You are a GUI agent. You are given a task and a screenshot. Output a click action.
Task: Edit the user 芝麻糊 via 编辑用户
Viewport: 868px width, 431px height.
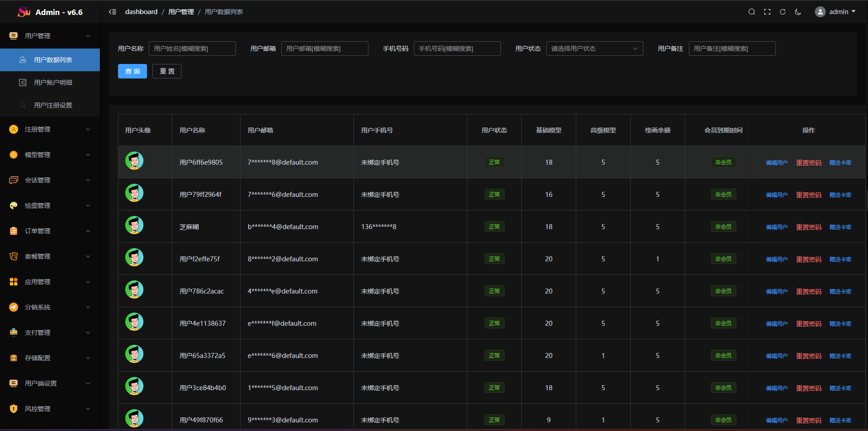(776, 227)
